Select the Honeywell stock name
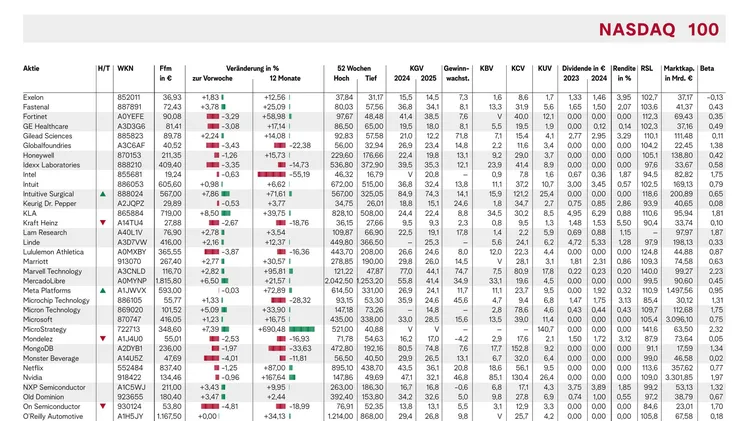 [38, 155]
